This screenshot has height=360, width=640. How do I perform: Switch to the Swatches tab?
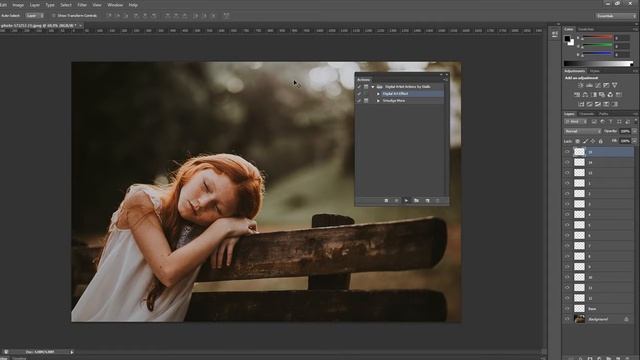click(x=586, y=29)
